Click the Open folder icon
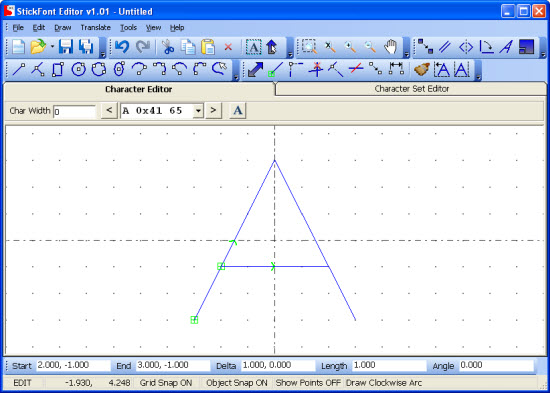The height and width of the screenshot is (393, 550). (39, 47)
